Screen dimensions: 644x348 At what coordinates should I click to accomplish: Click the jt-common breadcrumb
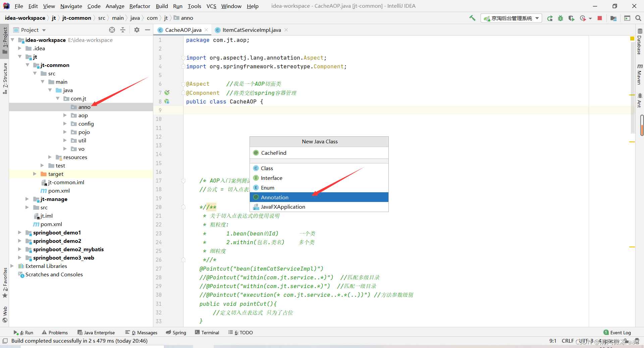coord(76,18)
